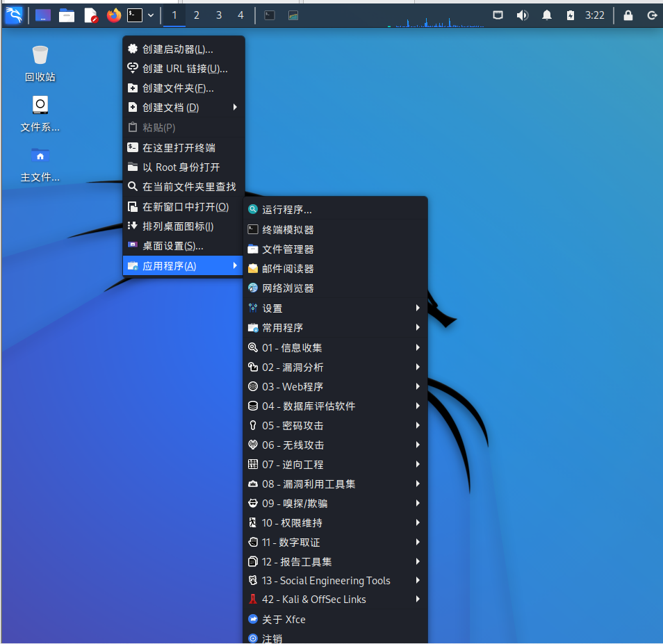Expand the highlighted 应用程序(A) submenu
This screenshot has width=663, height=644.
[183, 266]
